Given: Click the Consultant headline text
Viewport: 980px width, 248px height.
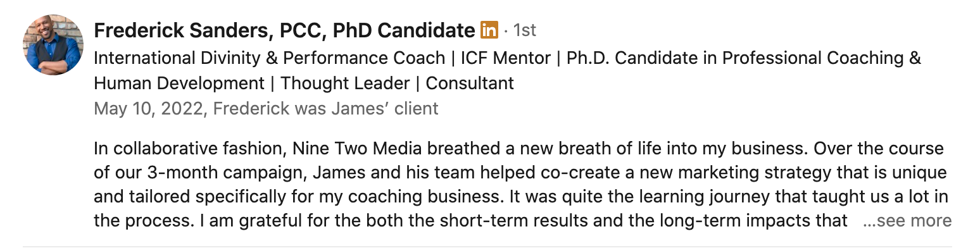Looking at the screenshot, I should (x=470, y=83).
